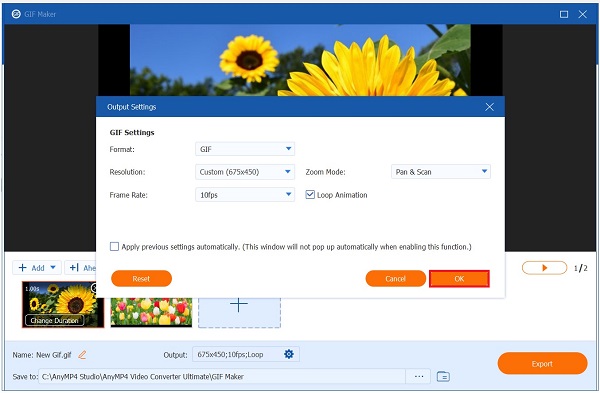Click the GIF Maker app logo icon
Image resolution: width=600 pixels, height=393 pixels.
click(16, 14)
